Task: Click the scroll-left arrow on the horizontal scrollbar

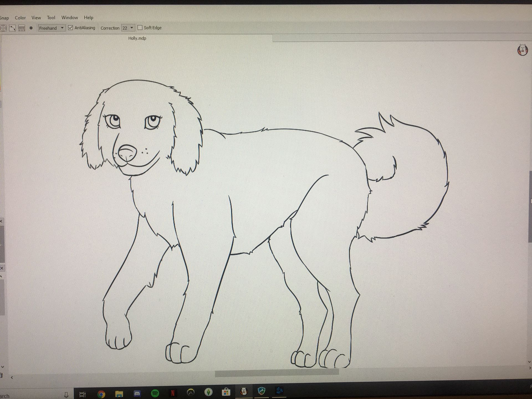Action: [12, 377]
